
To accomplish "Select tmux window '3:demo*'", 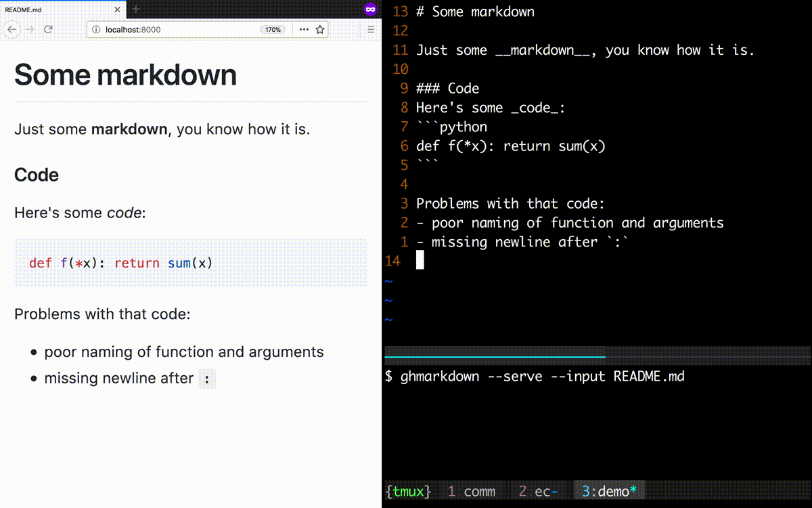I will click(609, 492).
